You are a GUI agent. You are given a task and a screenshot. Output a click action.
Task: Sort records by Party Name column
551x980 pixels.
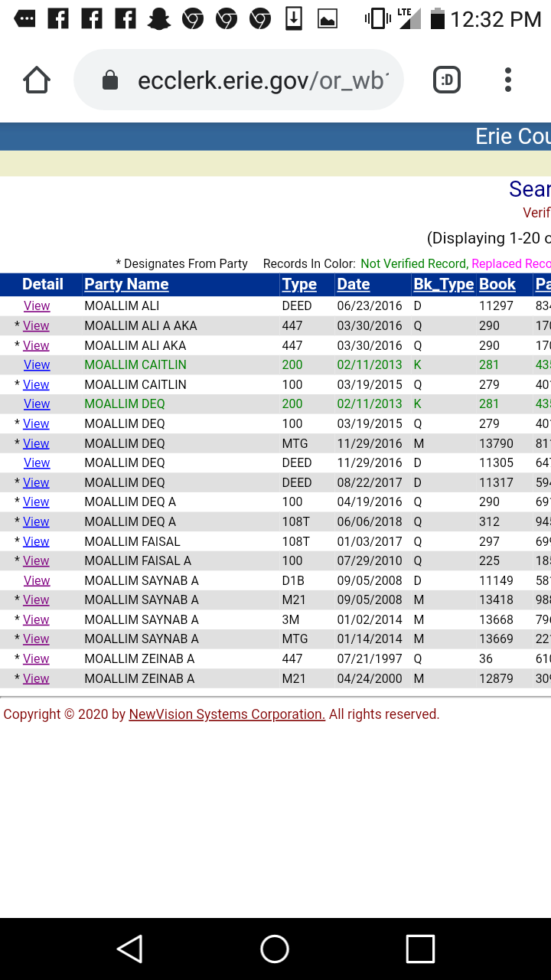(126, 284)
